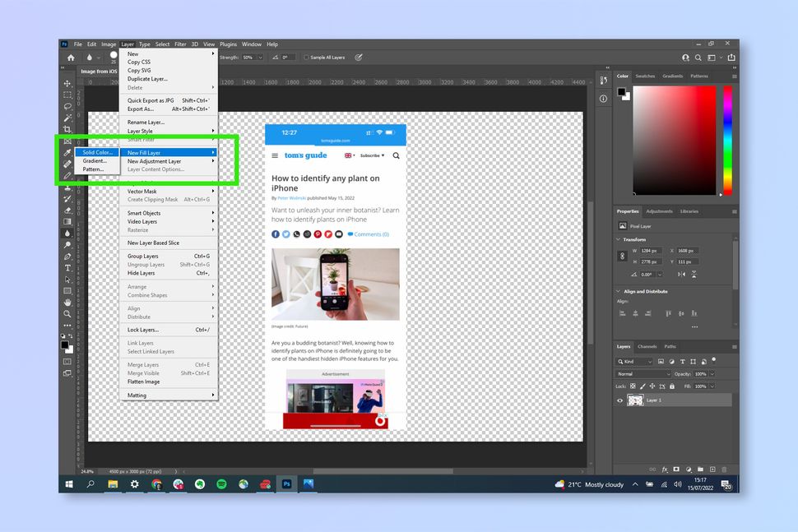Switch to the Channels tab

coord(647,347)
